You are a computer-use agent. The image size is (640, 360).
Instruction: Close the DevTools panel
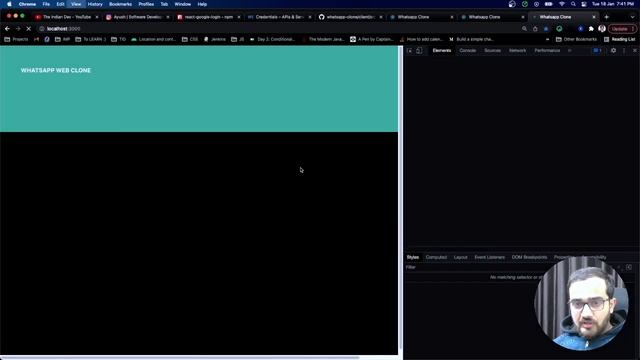click(x=635, y=51)
